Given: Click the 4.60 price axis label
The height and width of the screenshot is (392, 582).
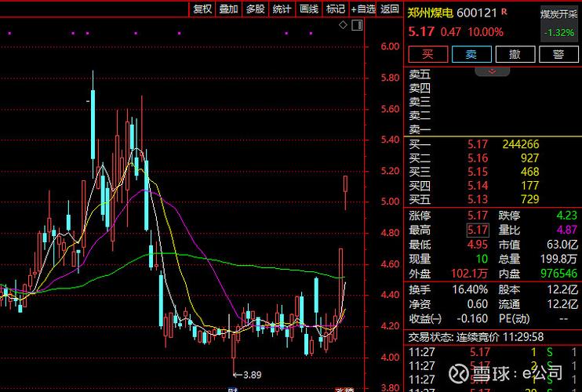Looking at the screenshot, I should pyautogui.click(x=390, y=264).
